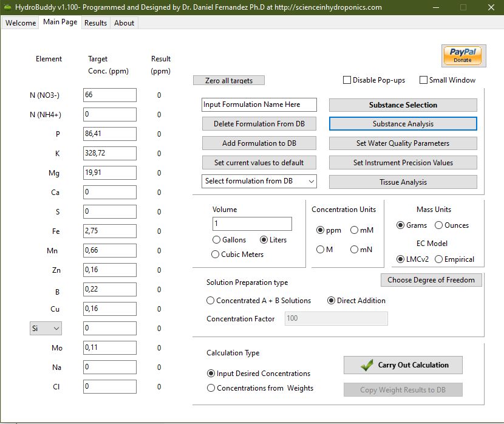The image size is (504, 424).
Task: Go to the Welcome tab
Action: click(21, 23)
